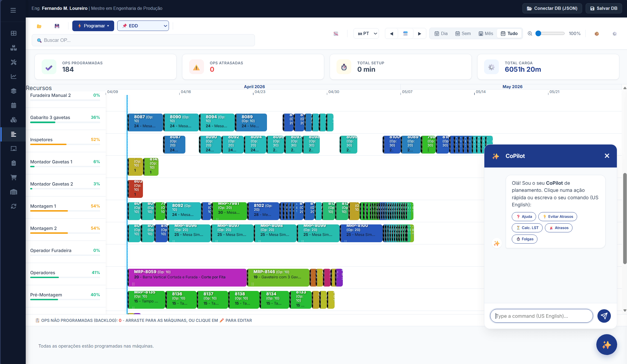Screen dimensions: 627x364
Task: Click the Calc. LST quick action
Action: point(527,228)
